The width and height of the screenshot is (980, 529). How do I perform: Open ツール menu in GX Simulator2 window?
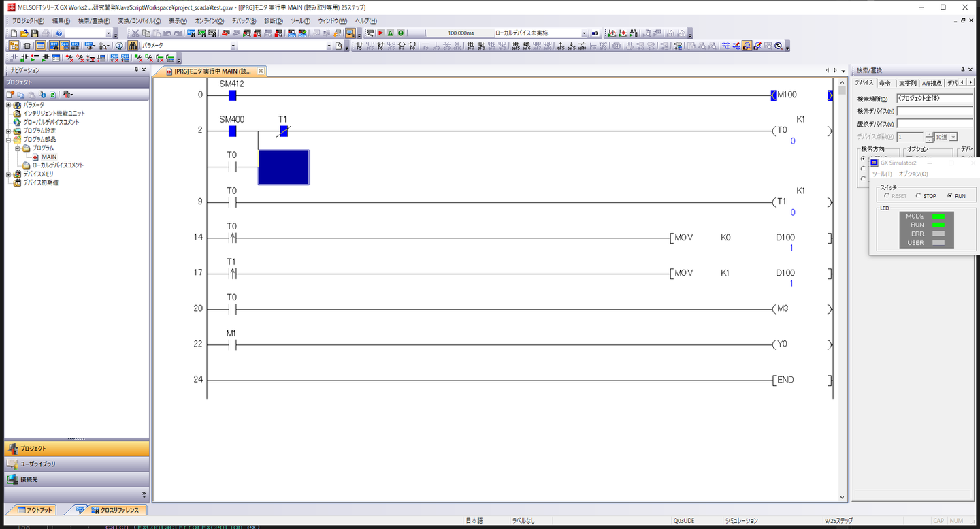882,174
